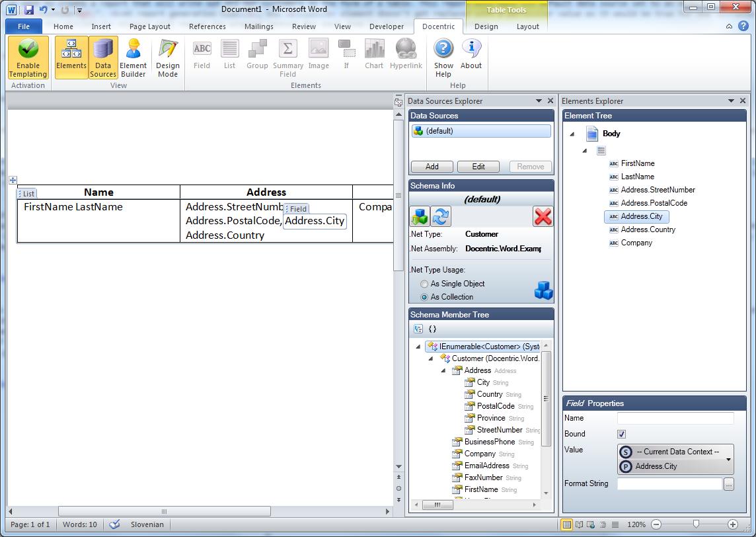756x537 pixels.
Task: Open the File tab
Action: click(x=24, y=26)
